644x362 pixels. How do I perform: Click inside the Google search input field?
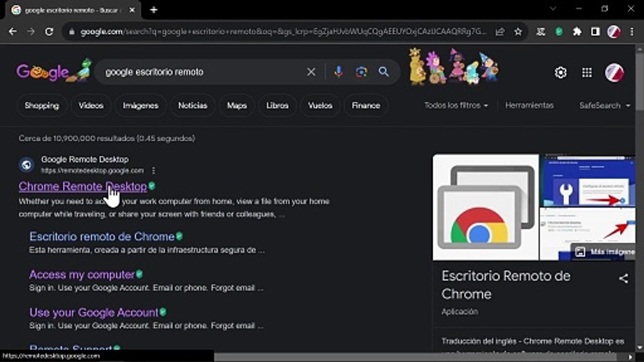[x=201, y=72]
